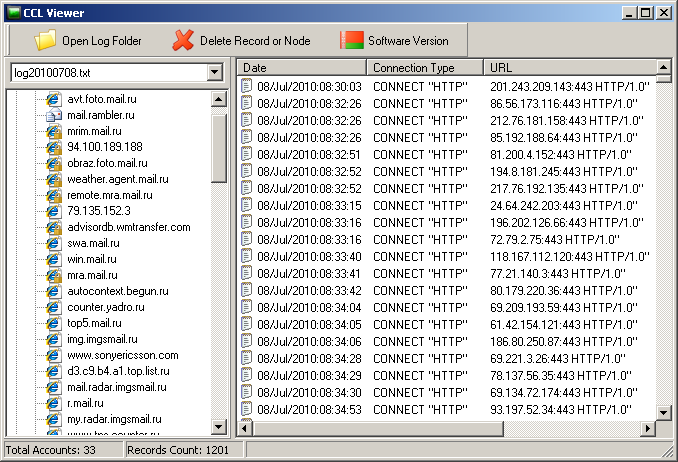678x462 pixels.
Task: Click the record icon for 08:34:53 entry
Action: 246,408
